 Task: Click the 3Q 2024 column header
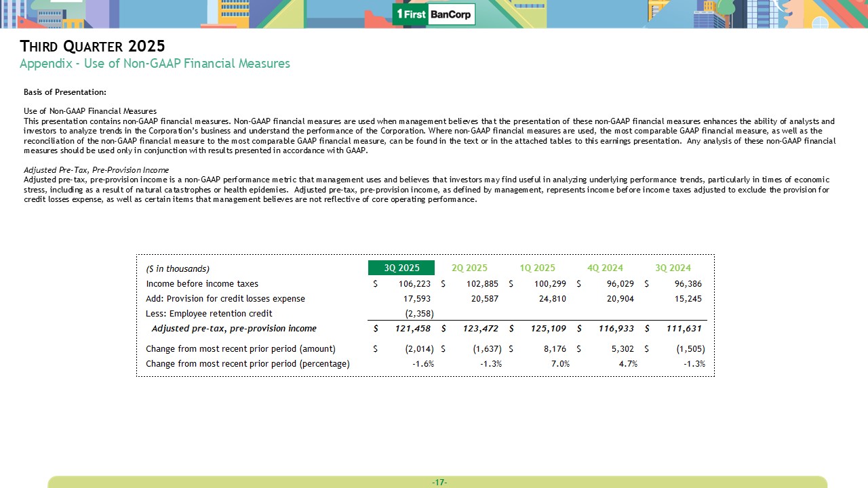[673, 268]
